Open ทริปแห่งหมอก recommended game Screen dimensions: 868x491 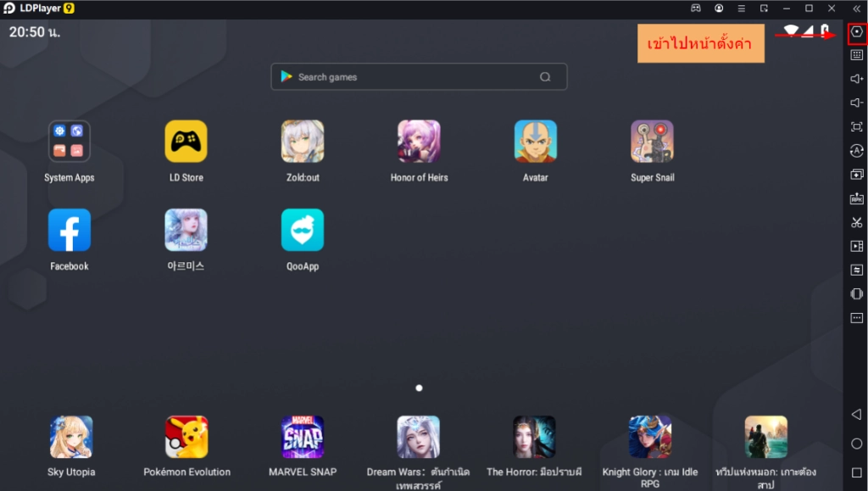pos(766,437)
